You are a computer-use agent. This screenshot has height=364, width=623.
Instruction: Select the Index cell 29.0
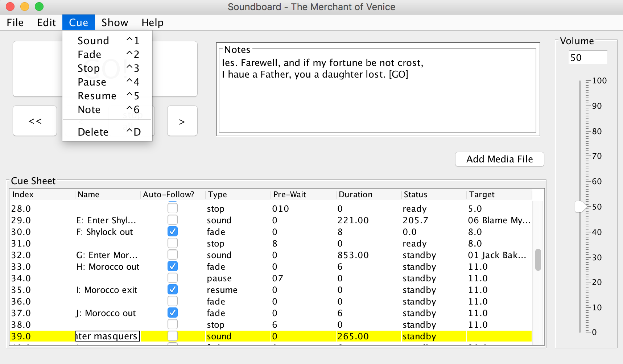tap(42, 220)
